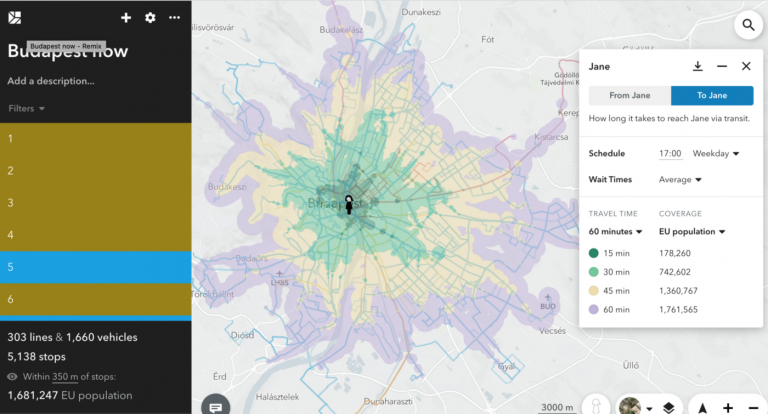Image resolution: width=768 pixels, height=414 pixels.
Task: Select line row 6
Action: pyautogui.click(x=96, y=299)
